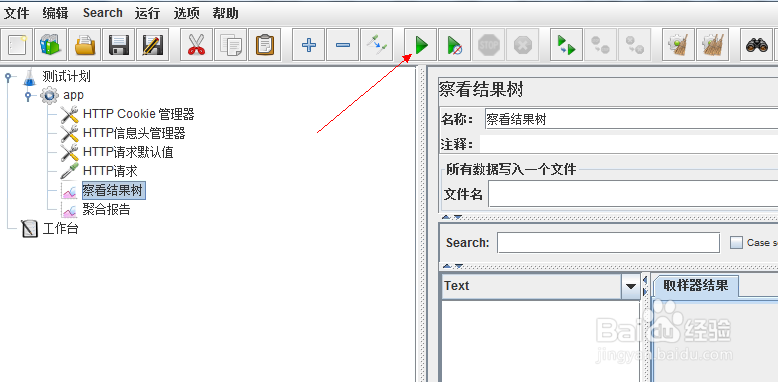Image resolution: width=778 pixels, height=382 pixels.
Task: Open the 运行 menu
Action: tap(147, 13)
